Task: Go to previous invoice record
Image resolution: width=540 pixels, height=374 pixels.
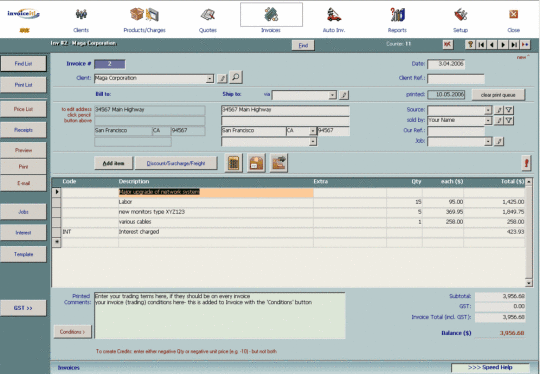Action: [492, 45]
